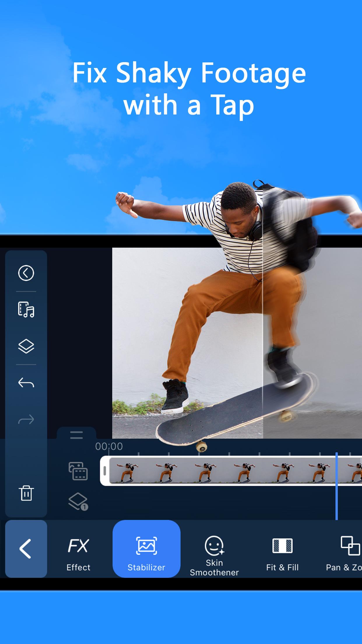Delete the clip with trash icon
Viewport: 362px width, 644px height.
pos(26,493)
